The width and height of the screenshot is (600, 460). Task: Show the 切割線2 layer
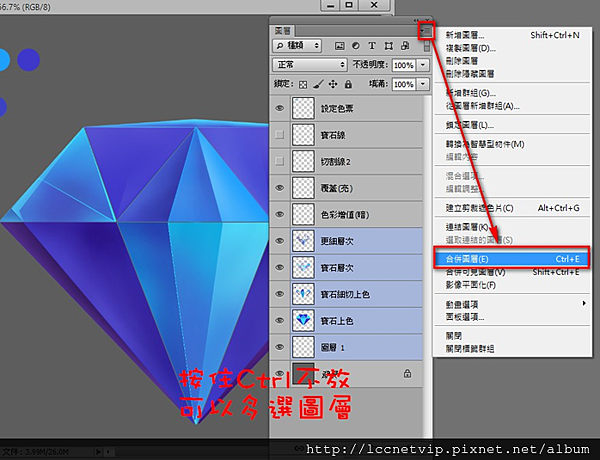pos(280,161)
